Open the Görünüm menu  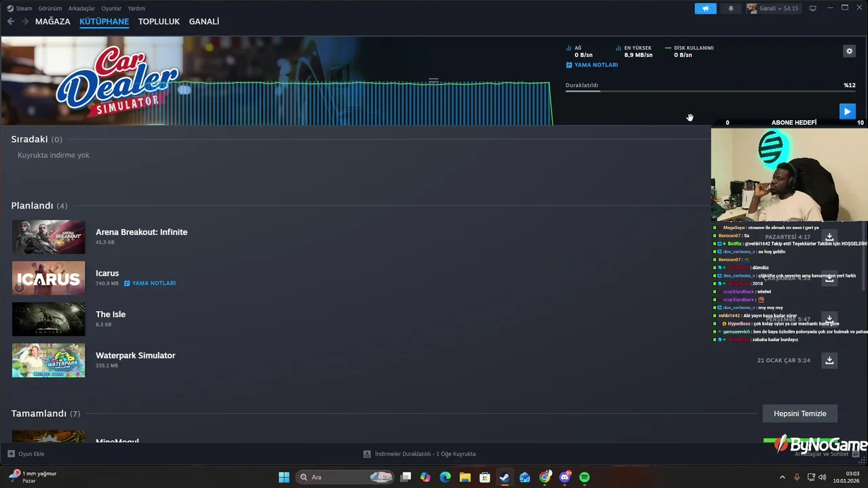tap(50, 8)
